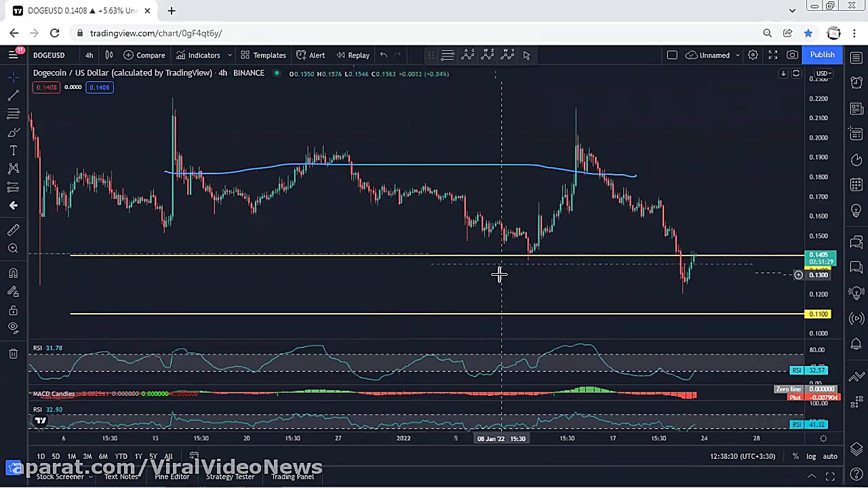The image size is (868, 488).
Task: Open the TradingView main hamburger menu
Action: pyautogui.click(x=13, y=55)
